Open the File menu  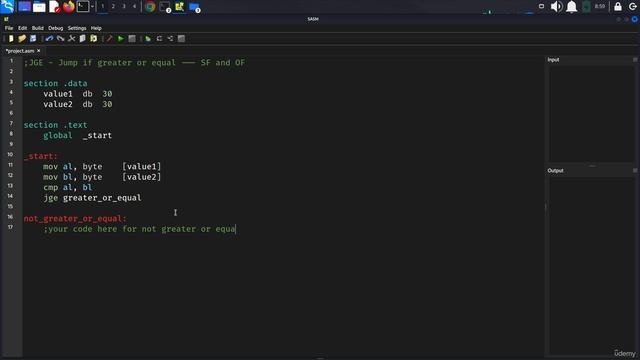9,28
